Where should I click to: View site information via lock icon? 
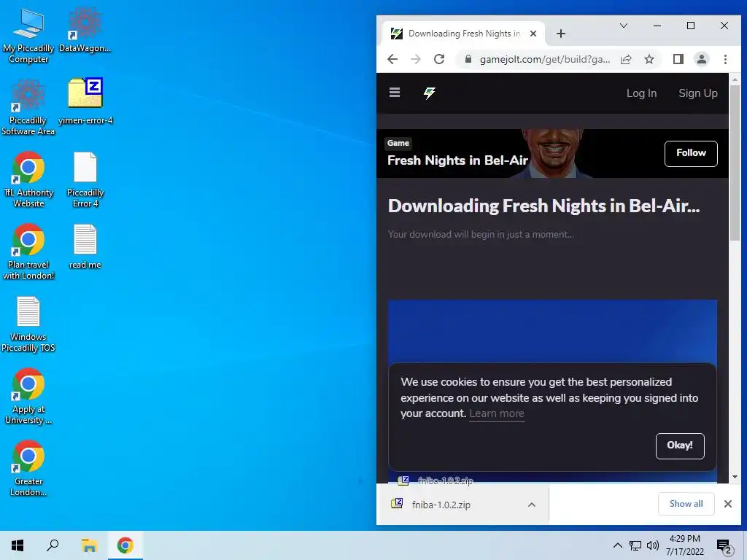point(468,59)
